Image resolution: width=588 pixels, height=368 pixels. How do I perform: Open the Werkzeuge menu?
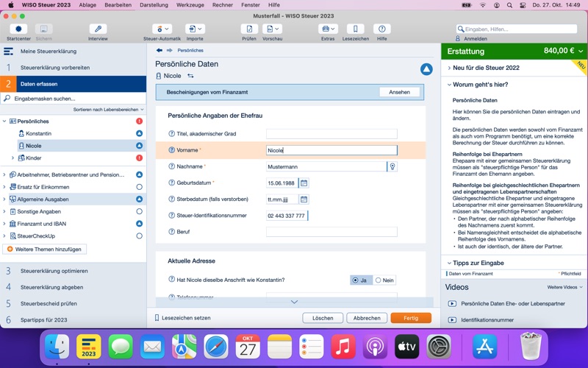190,5
